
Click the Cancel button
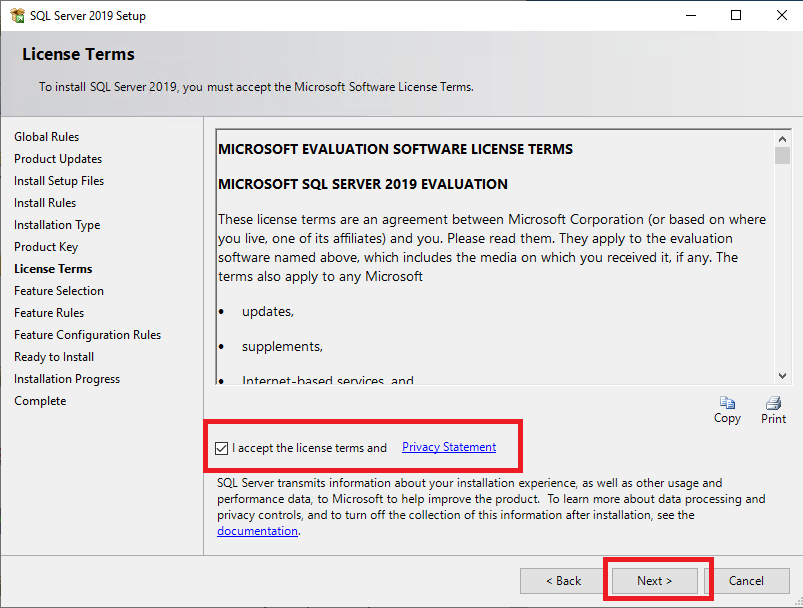(746, 580)
